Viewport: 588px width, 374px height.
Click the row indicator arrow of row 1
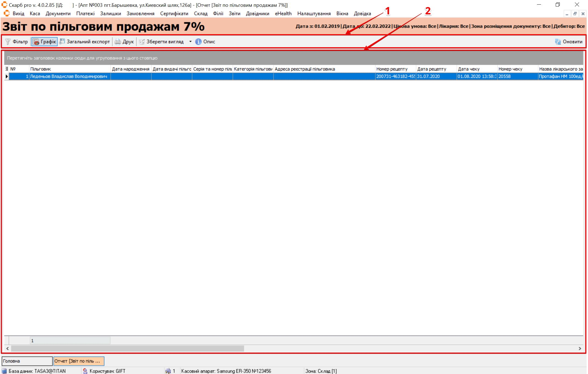pos(7,77)
